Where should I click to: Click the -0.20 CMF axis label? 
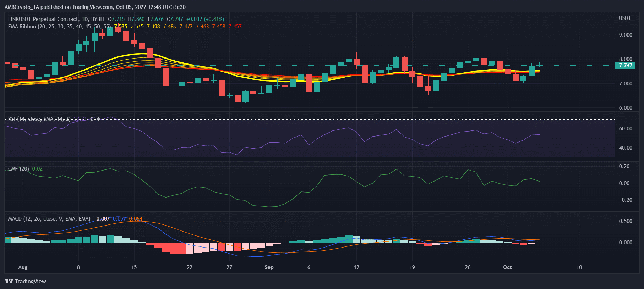pyautogui.click(x=626, y=200)
